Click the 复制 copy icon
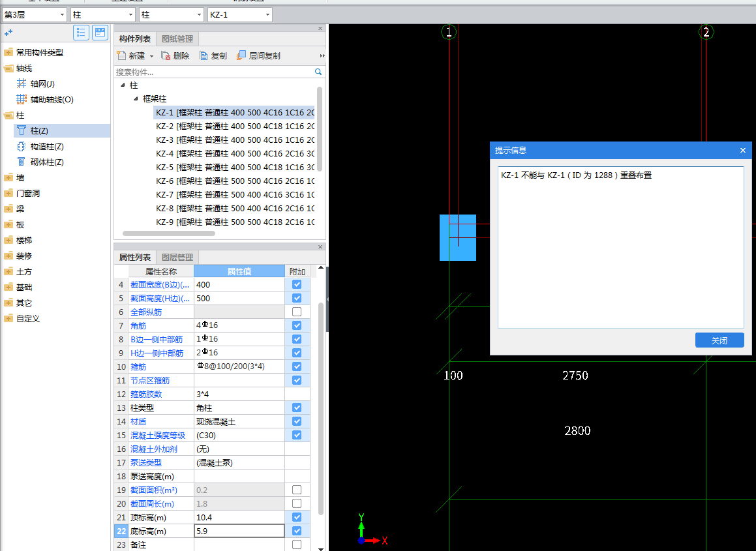The image size is (756, 551). tap(204, 55)
